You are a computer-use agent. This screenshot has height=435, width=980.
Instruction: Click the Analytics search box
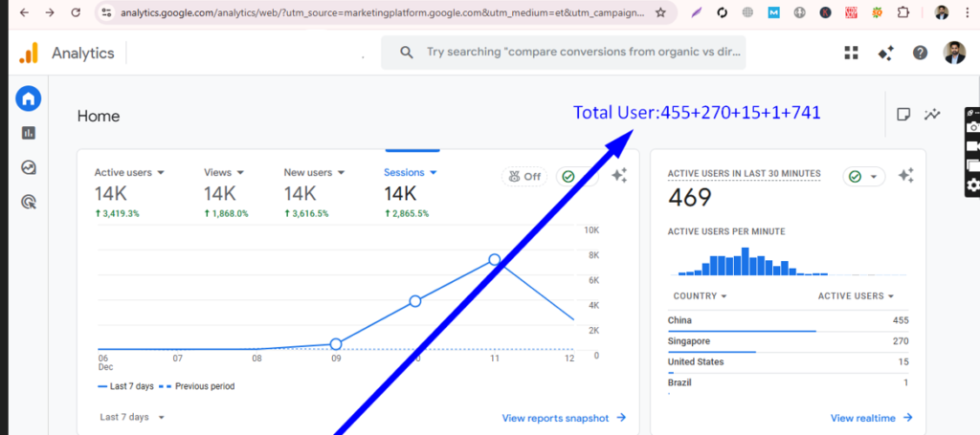click(574, 53)
